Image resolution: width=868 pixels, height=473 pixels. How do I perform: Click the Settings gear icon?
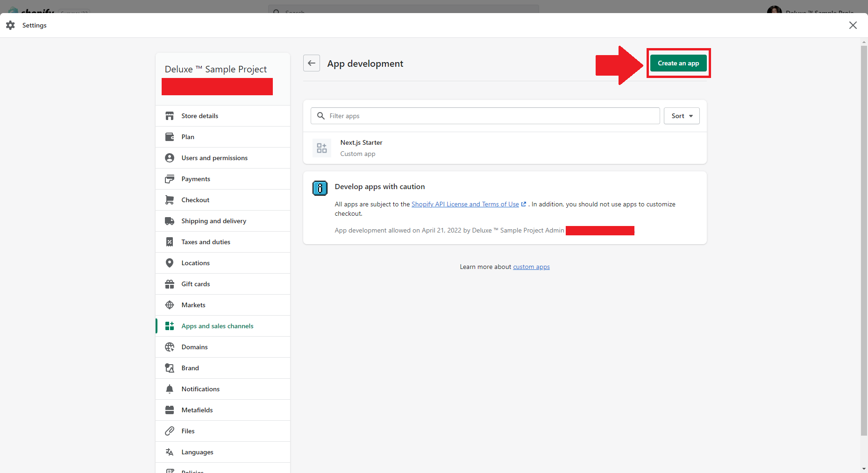[10, 25]
